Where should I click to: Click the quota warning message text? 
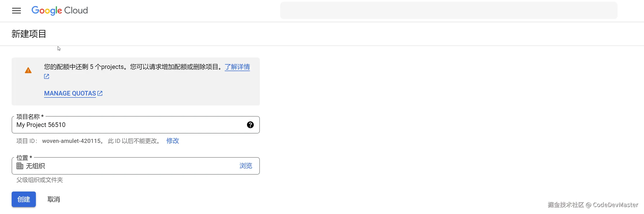point(133,67)
